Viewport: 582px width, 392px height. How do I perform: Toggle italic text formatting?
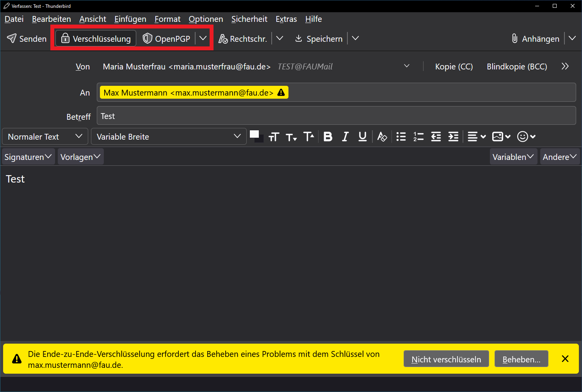tap(345, 137)
